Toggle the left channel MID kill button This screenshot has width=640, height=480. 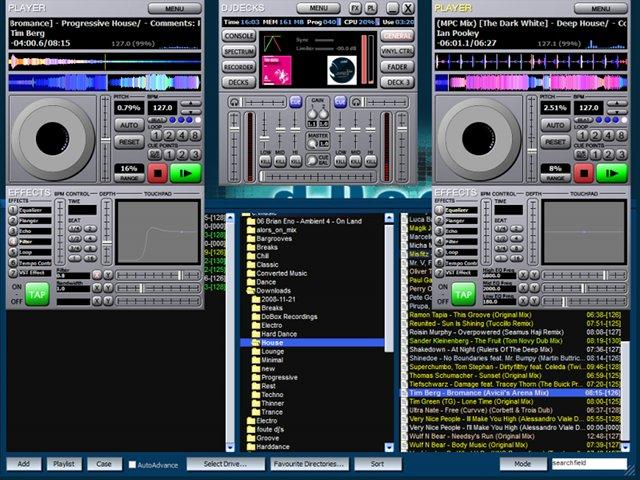(x=280, y=162)
